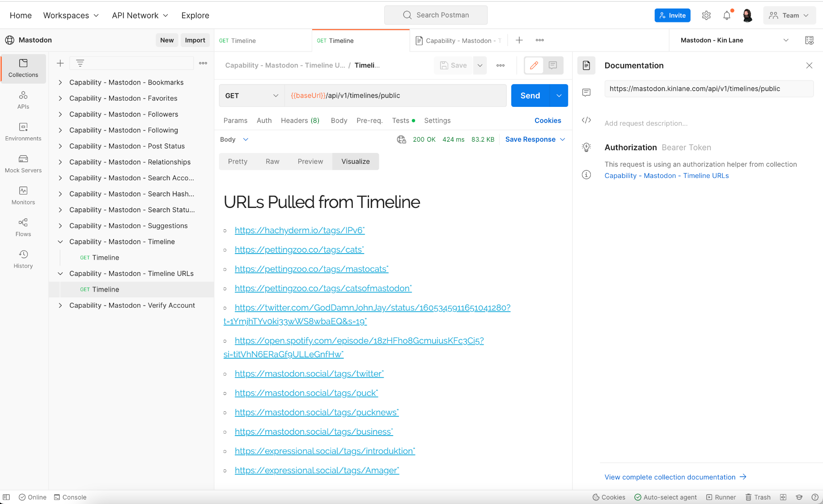Screen dimensions: 823x504
Task: Open notifications bell icon
Action: pos(727,16)
